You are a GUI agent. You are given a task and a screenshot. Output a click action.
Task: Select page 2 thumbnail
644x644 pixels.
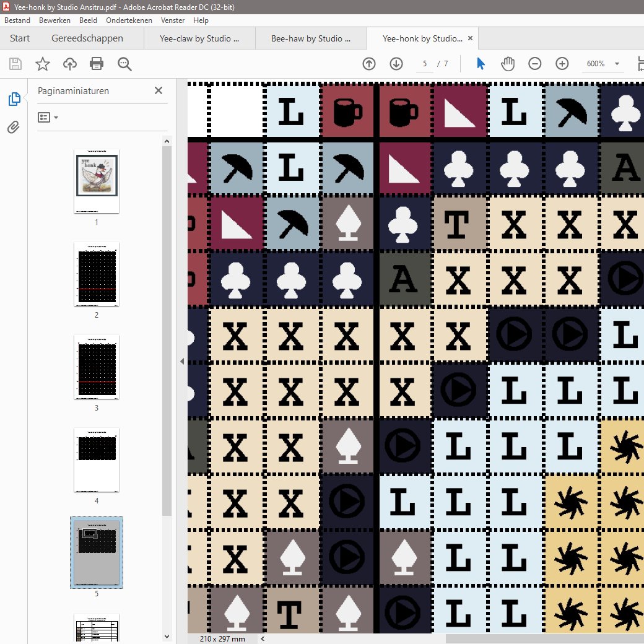point(97,274)
